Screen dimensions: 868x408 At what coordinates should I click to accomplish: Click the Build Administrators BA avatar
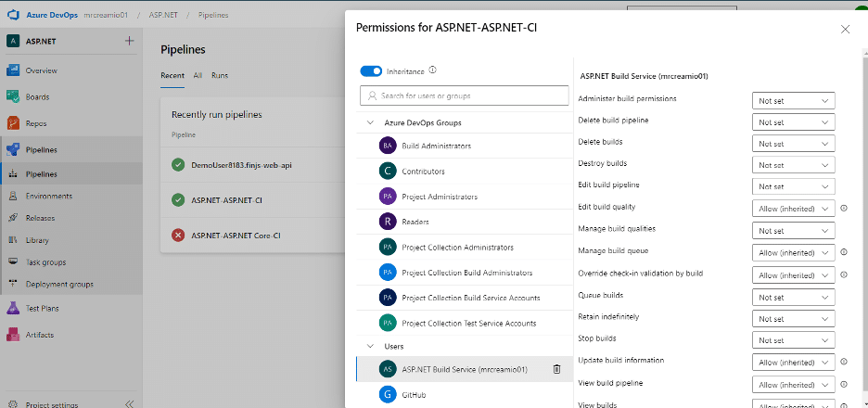point(388,146)
